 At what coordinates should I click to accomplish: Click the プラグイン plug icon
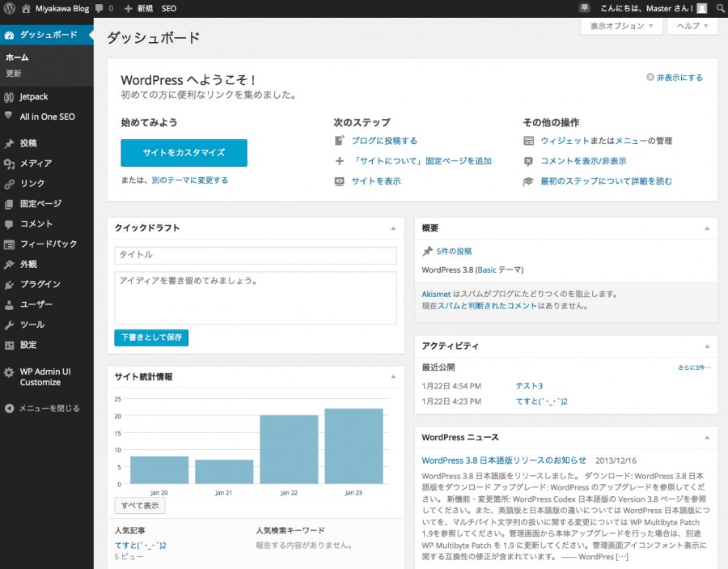[x=9, y=285]
